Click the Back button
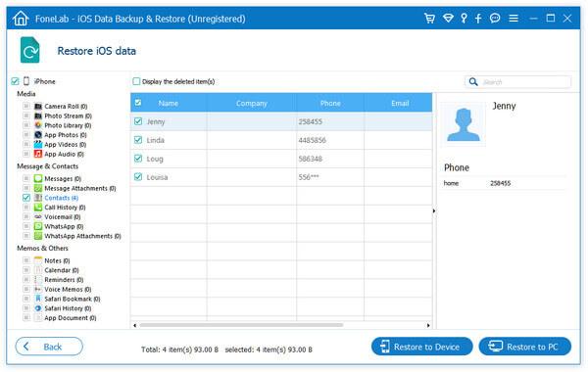Image resolution: width=588 pixels, height=372 pixels. coord(49,347)
